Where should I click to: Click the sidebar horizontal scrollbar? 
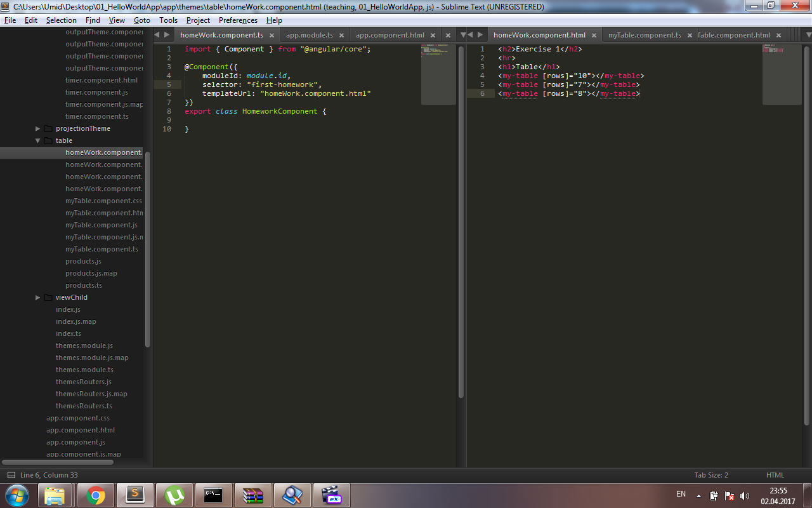(57, 462)
